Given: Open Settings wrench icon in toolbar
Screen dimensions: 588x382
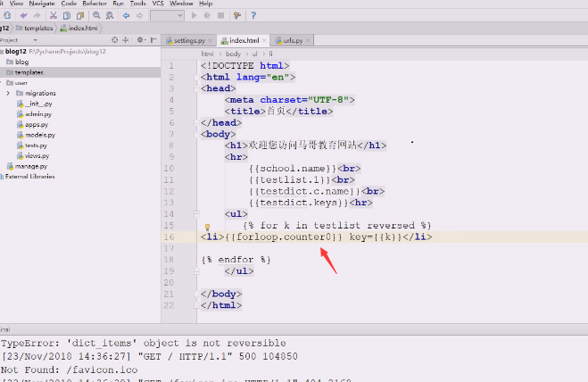Looking at the screenshot, I should tap(237, 15).
